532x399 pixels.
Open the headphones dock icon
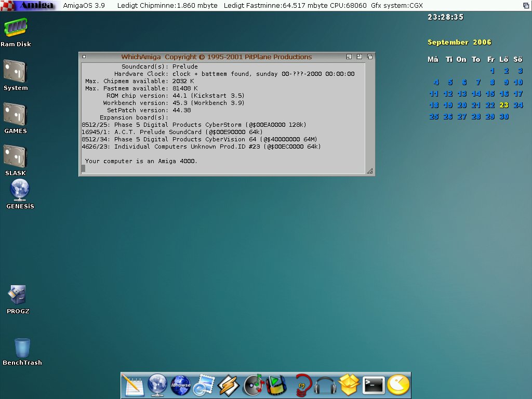pos(325,386)
